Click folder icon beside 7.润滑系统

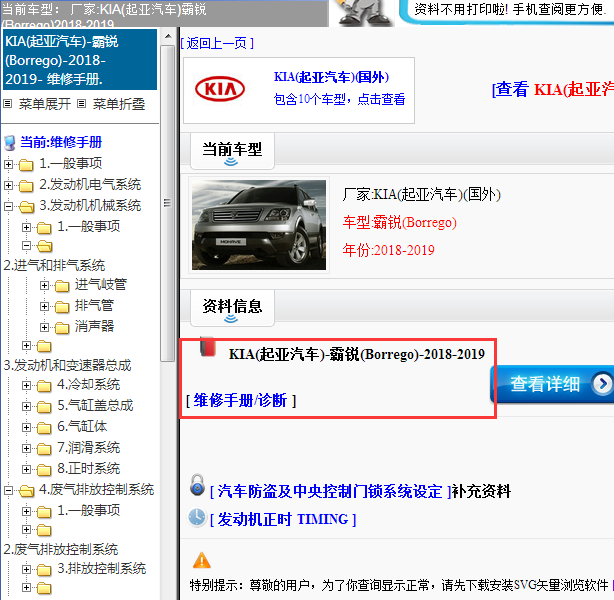tap(44, 448)
